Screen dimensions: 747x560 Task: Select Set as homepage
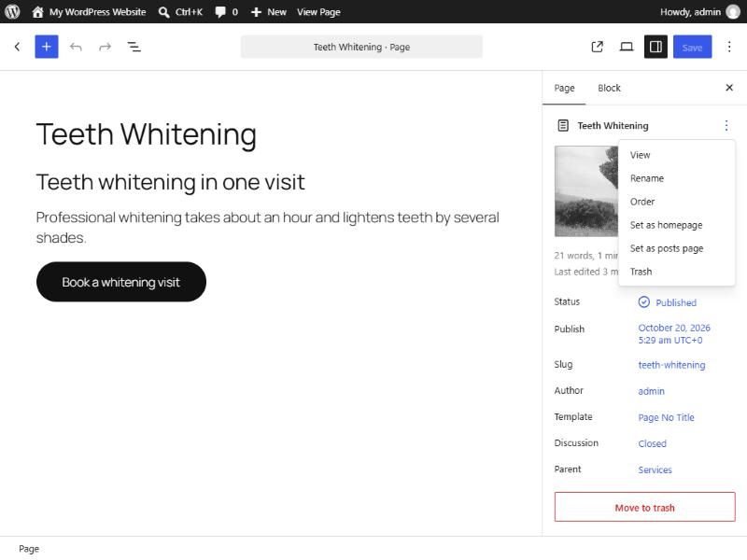676,225
